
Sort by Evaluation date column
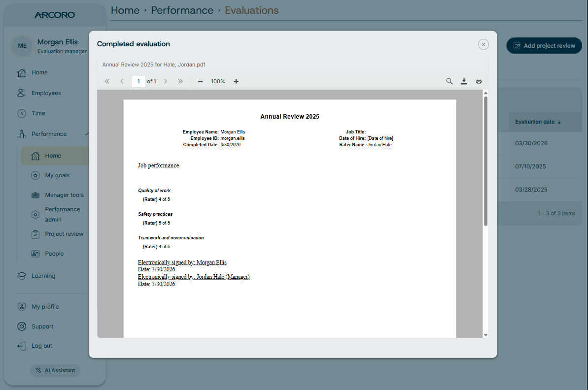coord(538,122)
